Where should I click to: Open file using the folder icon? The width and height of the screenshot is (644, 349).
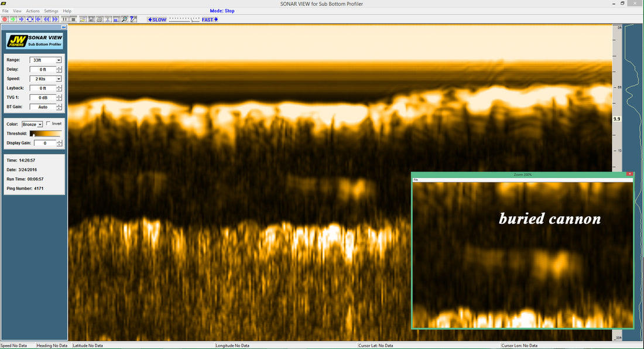83,19
